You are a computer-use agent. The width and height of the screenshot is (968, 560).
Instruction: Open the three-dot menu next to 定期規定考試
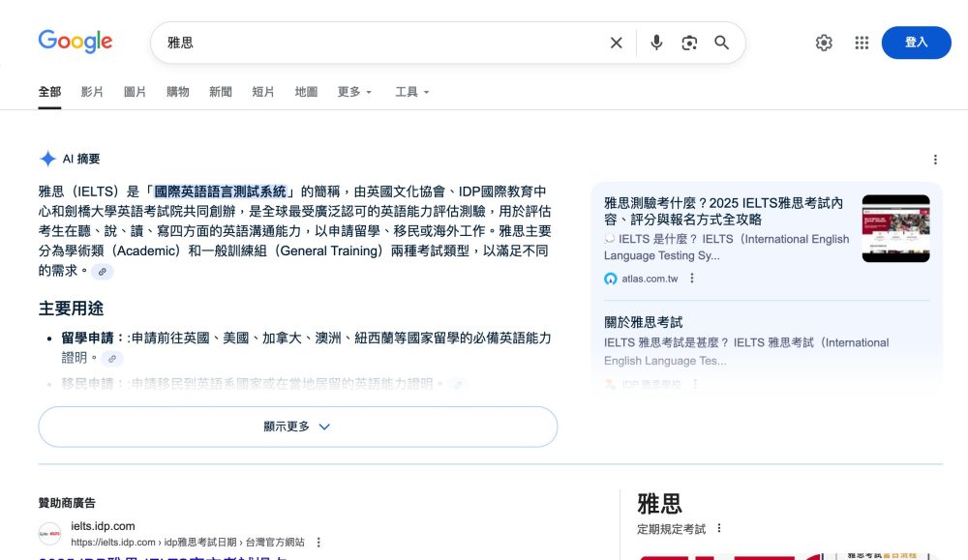[x=719, y=529]
